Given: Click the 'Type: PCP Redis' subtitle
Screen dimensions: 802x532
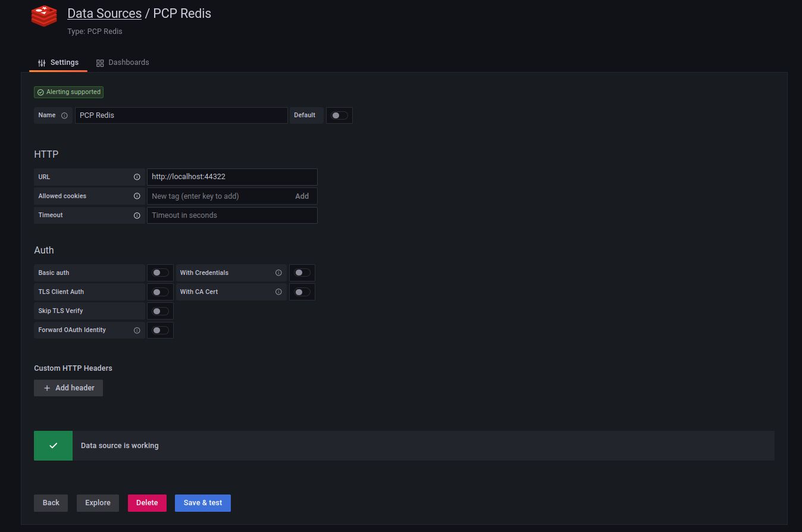Looking at the screenshot, I should 95,32.
